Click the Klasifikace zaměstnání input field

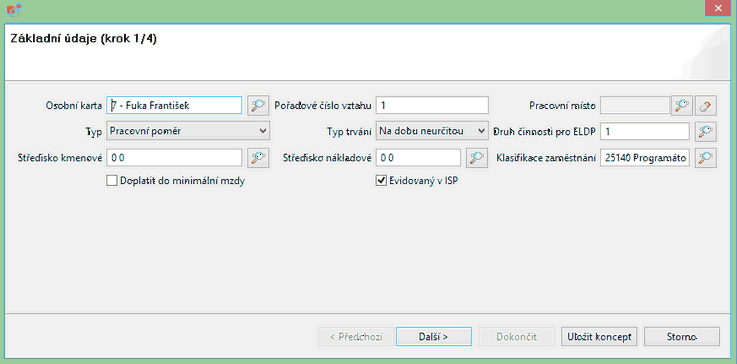[645, 158]
